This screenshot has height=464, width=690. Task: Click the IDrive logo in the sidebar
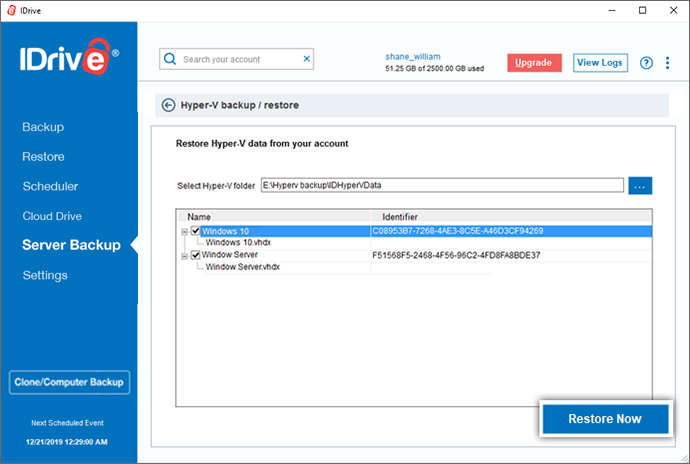[x=69, y=56]
